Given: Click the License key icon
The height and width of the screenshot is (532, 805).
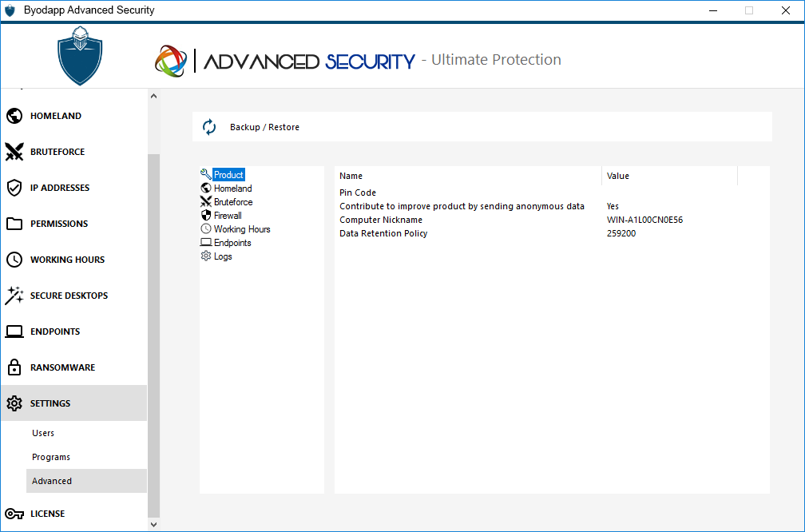Looking at the screenshot, I should tap(14, 514).
